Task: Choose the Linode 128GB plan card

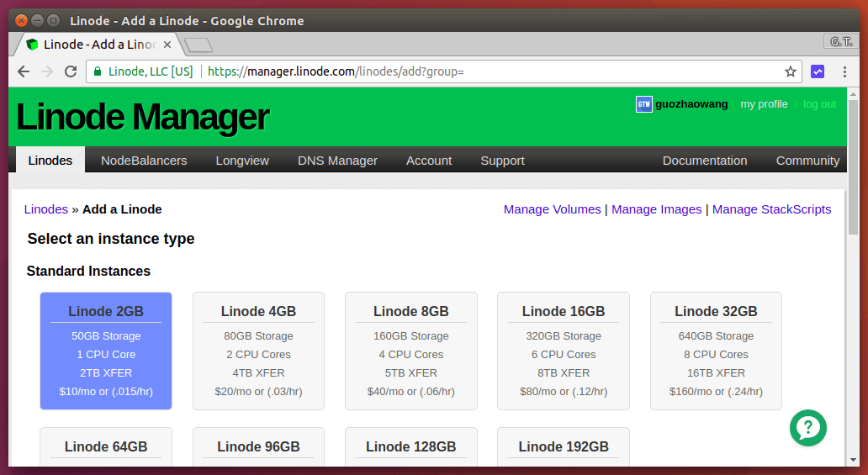Action: (410, 446)
